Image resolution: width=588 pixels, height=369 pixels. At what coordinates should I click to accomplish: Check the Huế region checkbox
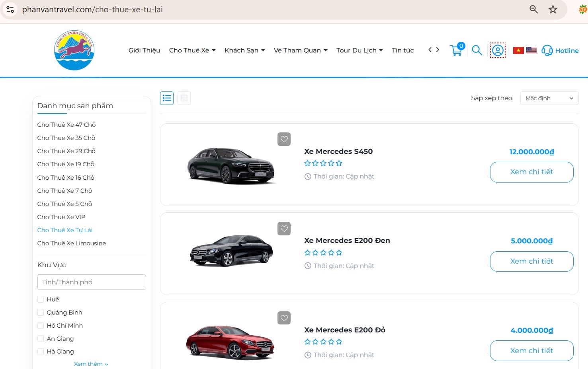click(41, 299)
